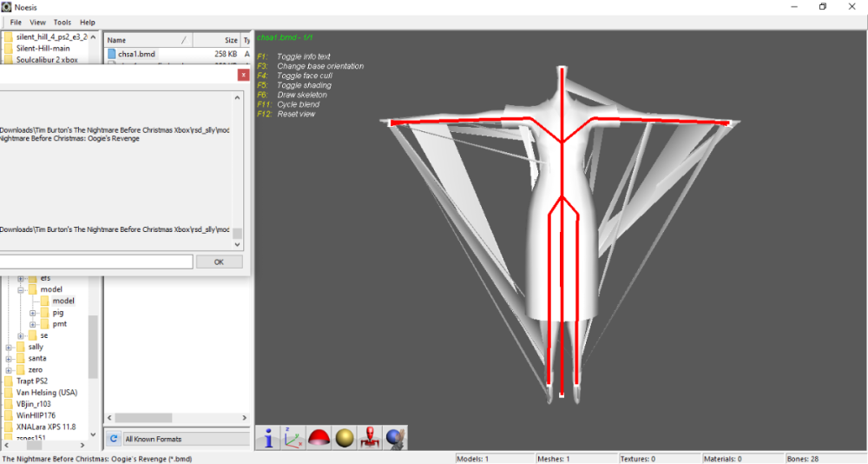Viewport: 868px width, 464px height.
Task: Click the refresh icon beside All Known Formats
Action: [113, 439]
